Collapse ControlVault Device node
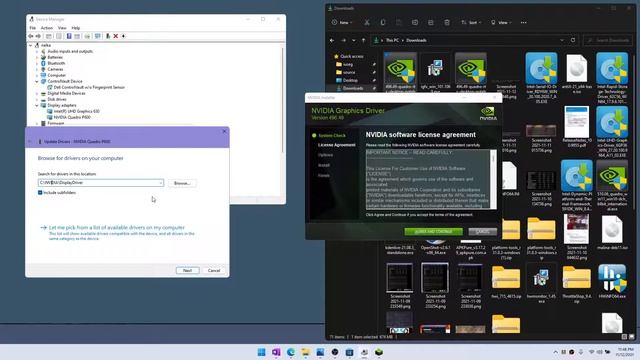Screen dimensions: 640x360 point(37,81)
